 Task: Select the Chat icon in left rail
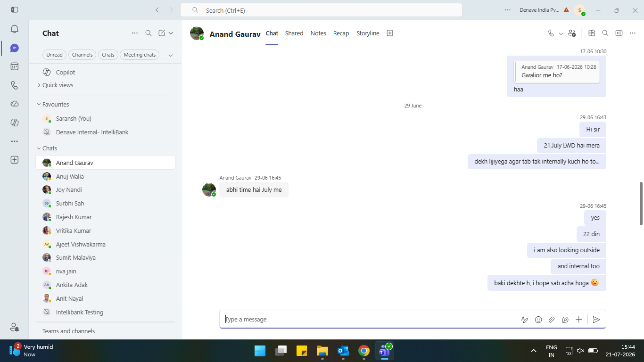pyautogui.click(x=14, y=48)
